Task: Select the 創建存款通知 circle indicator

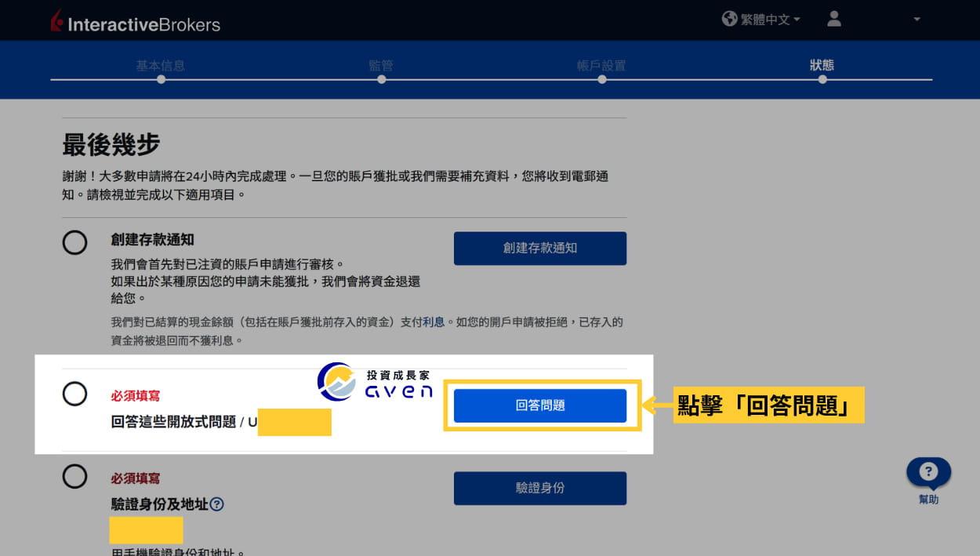Action: click(74, 242)
